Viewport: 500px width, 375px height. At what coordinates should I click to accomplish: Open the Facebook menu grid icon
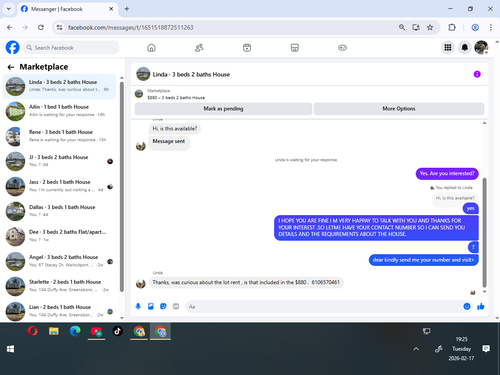[x=448, y=47]
